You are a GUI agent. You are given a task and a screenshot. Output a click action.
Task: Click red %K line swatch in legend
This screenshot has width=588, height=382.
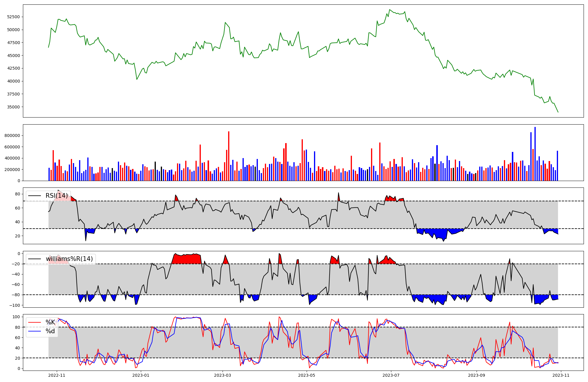point(34,322)
